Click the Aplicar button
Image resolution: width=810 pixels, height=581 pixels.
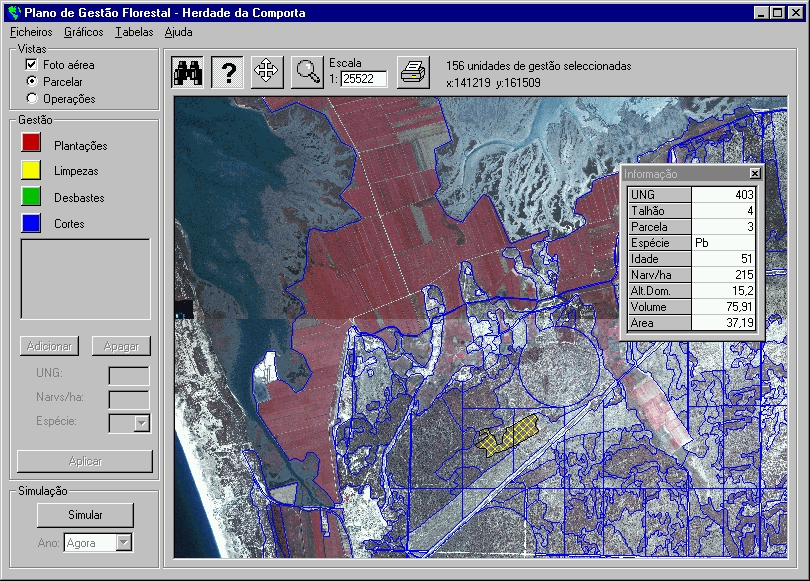85,461
